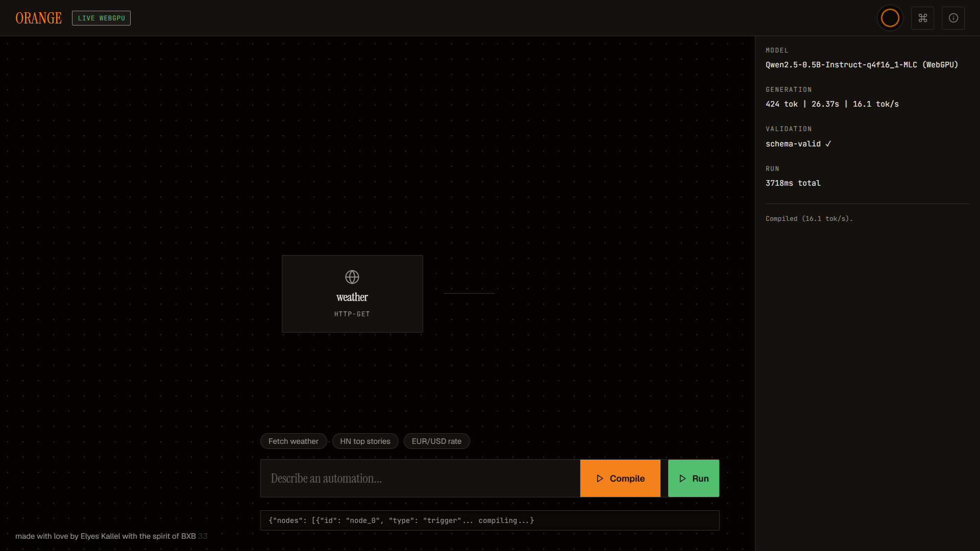
Task: Click the GENERATION section heading
Action: click(x=789, y=90)
